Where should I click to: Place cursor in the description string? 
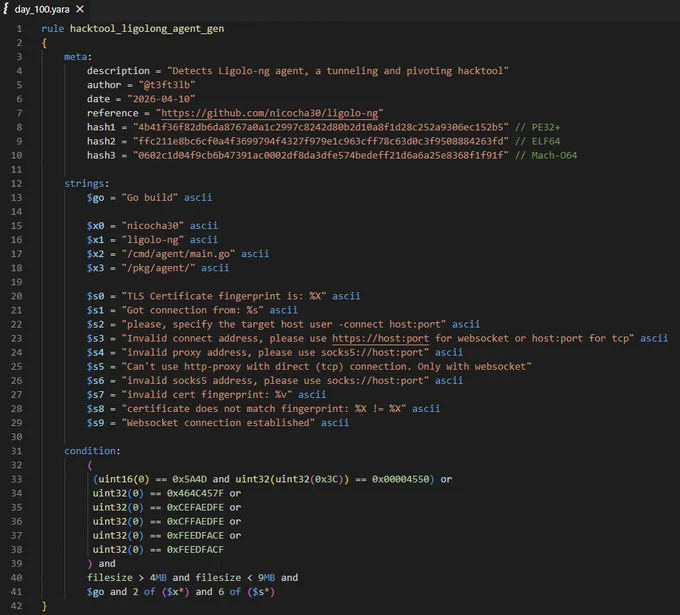338,71
